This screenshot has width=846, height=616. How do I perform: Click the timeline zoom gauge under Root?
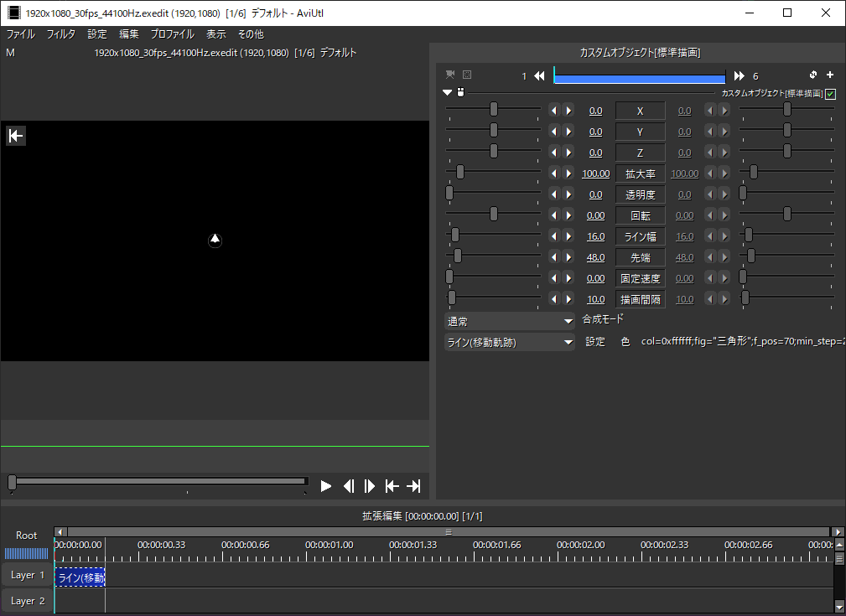pyautogui.click(x=27, y=553)
